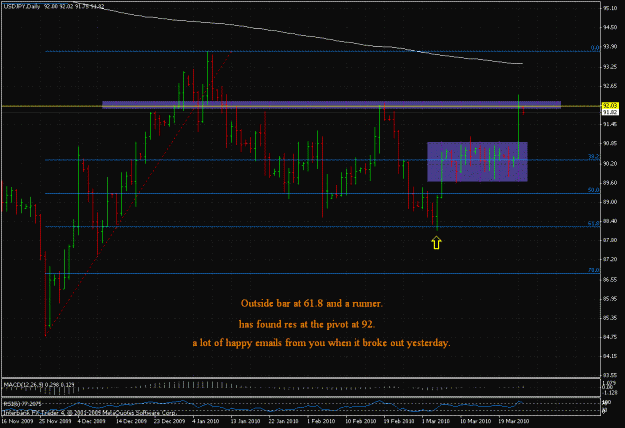Click the 10 Feb 2010 date label
625x428 pixels.
[x=360, y=421]
